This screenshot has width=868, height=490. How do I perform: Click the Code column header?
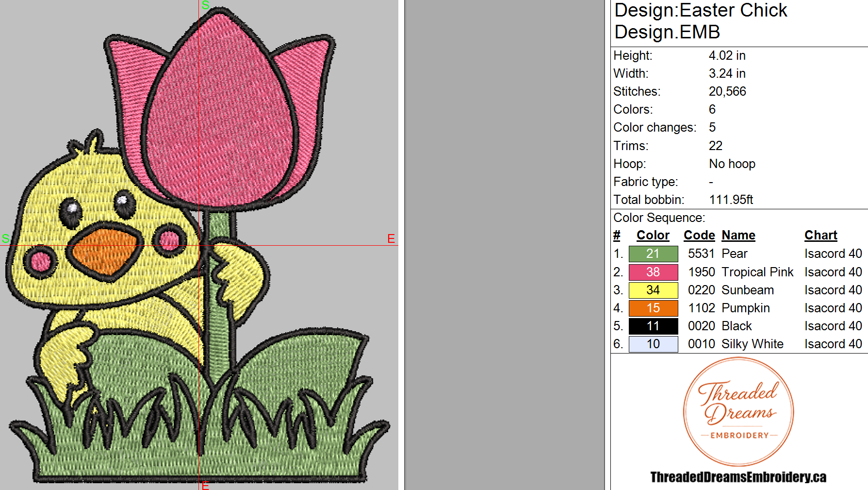699,236
